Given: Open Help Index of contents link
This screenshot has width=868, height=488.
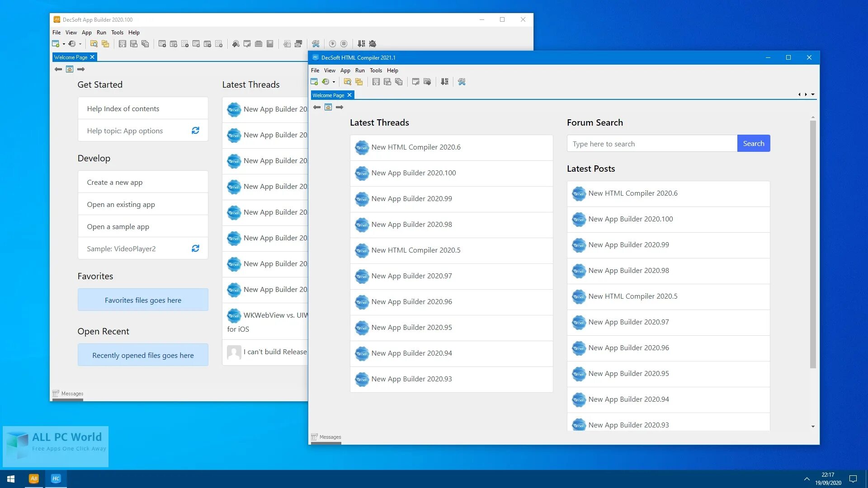Looking at the screenshot, I should (x=143, y=108).
